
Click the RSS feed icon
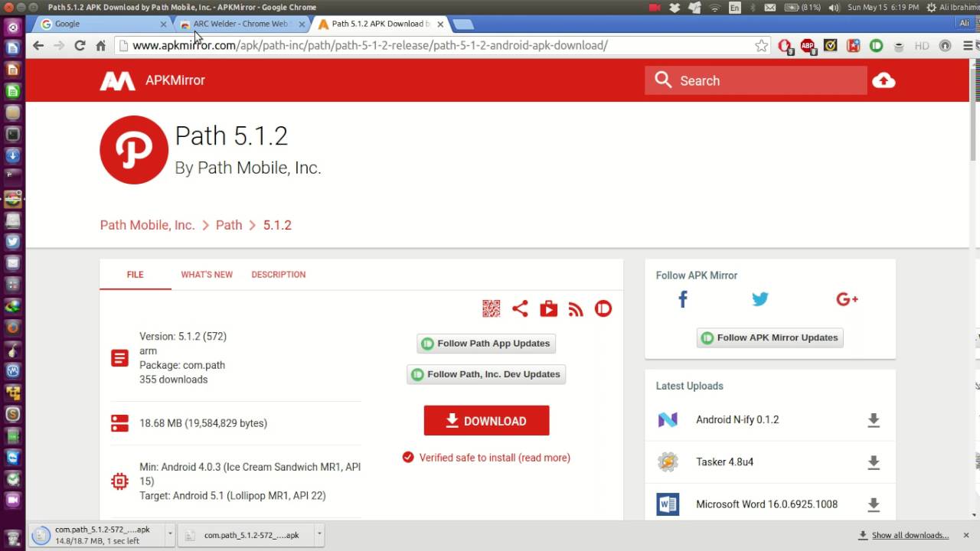[576, 309]
